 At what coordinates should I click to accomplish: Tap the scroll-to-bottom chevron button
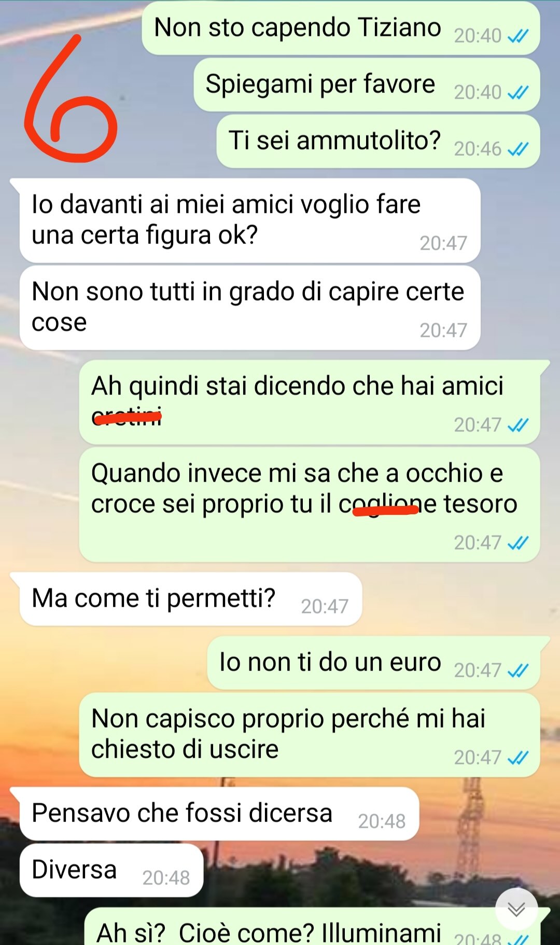516,909
